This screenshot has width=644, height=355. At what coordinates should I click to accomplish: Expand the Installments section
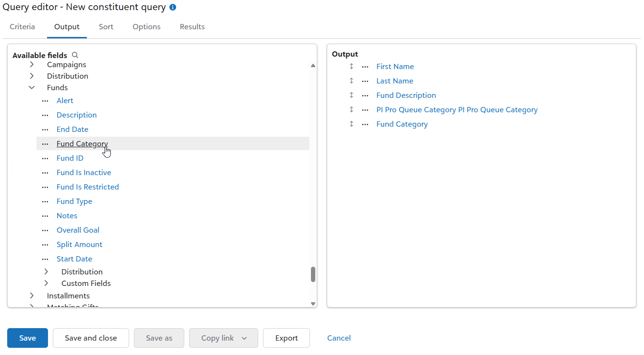(x=32, y=296)
